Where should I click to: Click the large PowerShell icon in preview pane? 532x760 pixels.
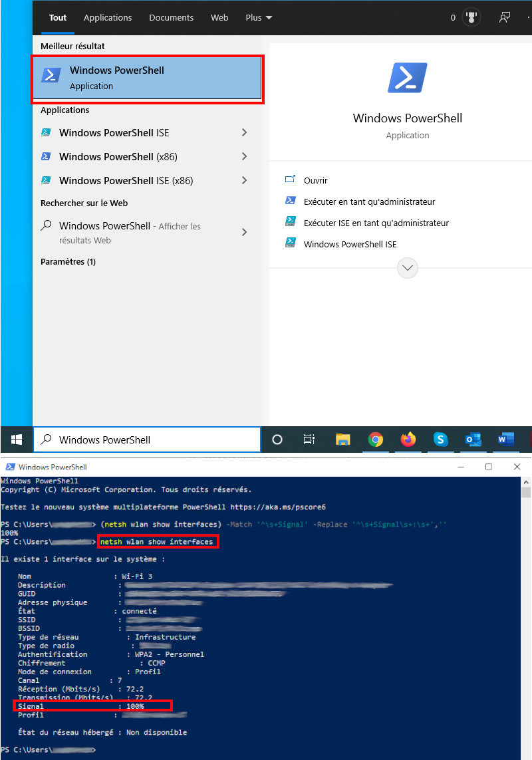coord(408,78)
